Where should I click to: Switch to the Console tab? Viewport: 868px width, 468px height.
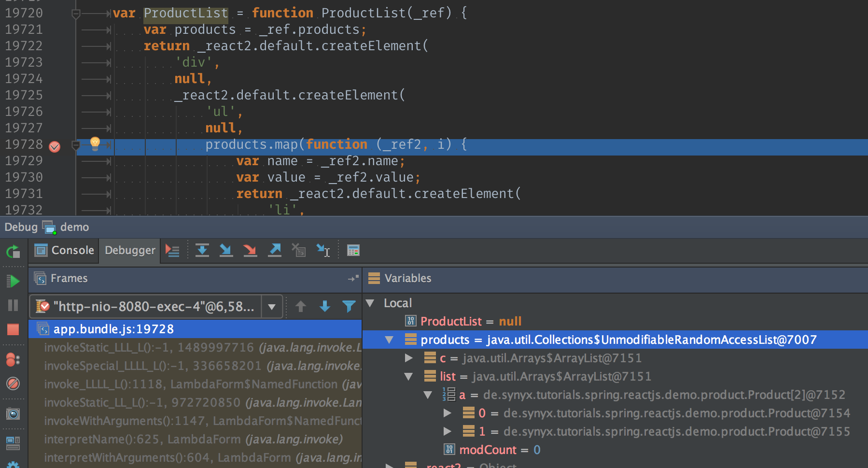coord(64,250)
